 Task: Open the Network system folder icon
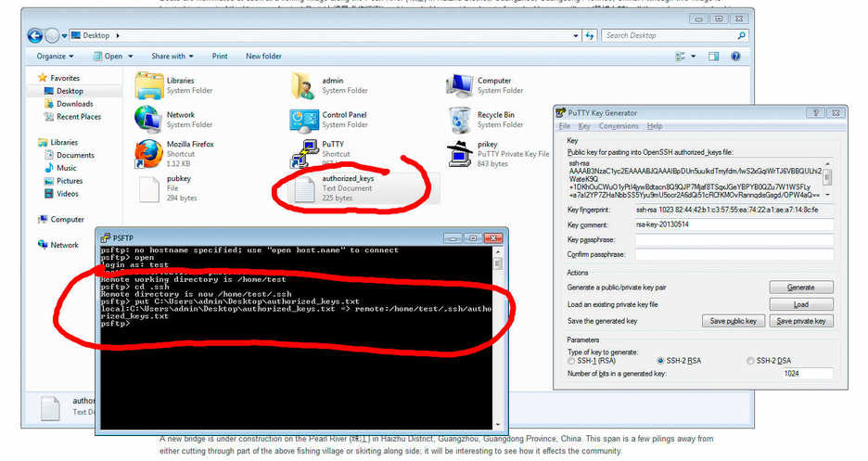coord(148,119)
